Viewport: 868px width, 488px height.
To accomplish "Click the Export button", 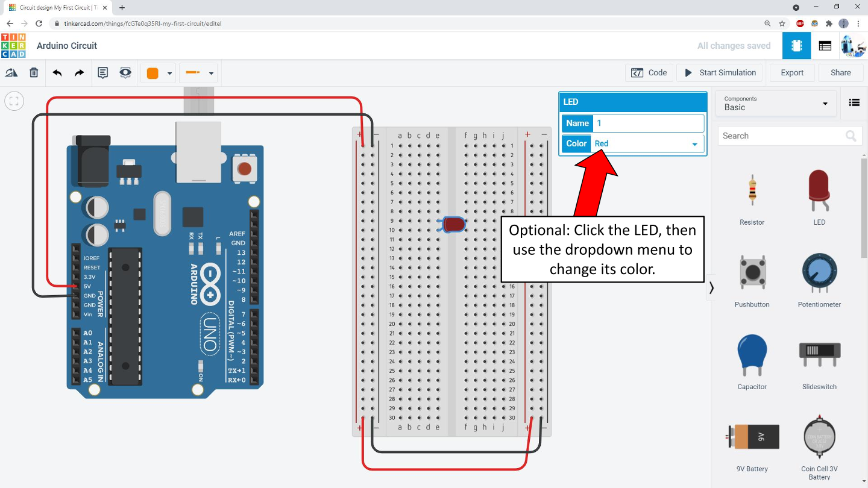I will tap(791, 72).
